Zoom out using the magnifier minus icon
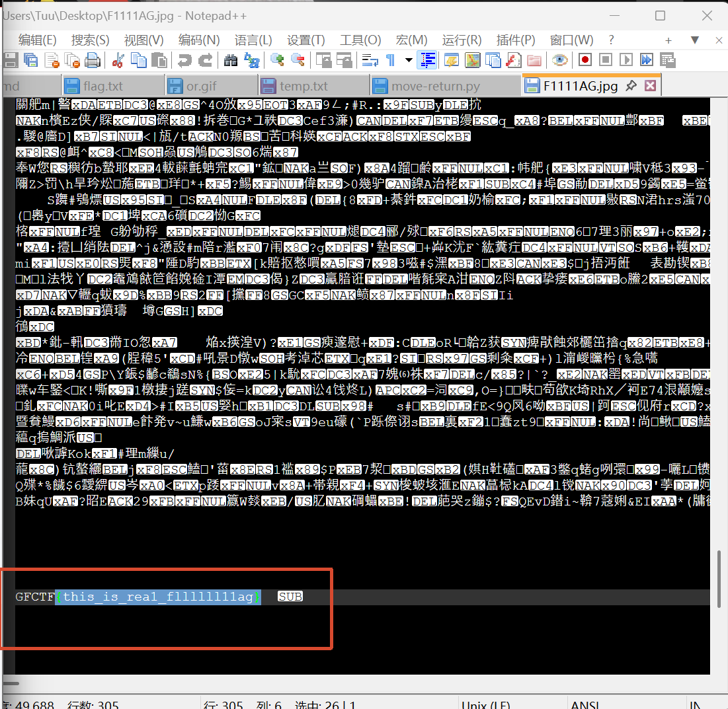728x709 pixels. click(x=298, y=60)
